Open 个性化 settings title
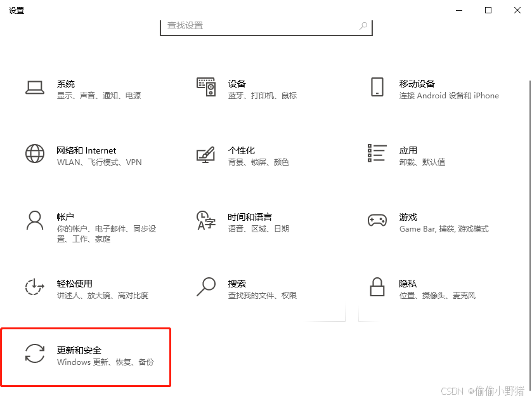The height and width of the screenshot is (401, 532). pyautogui.click(x=241, y=150)
